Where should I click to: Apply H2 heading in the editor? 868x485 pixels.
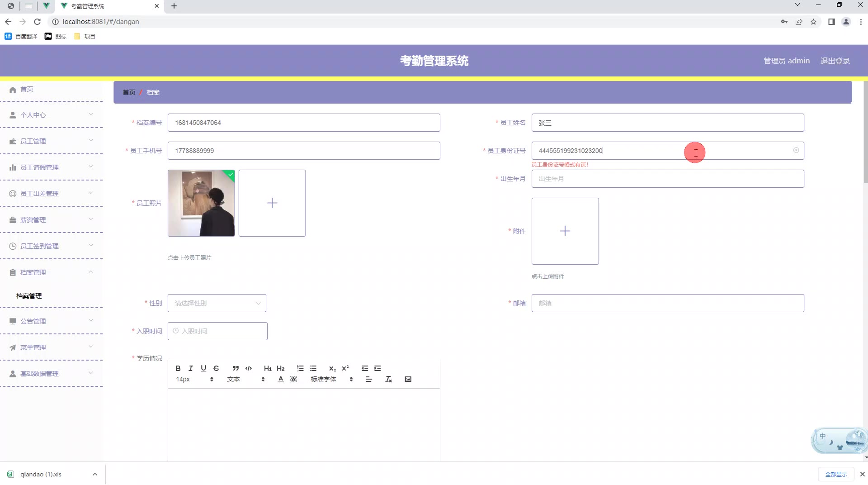(x=281, y=368)
